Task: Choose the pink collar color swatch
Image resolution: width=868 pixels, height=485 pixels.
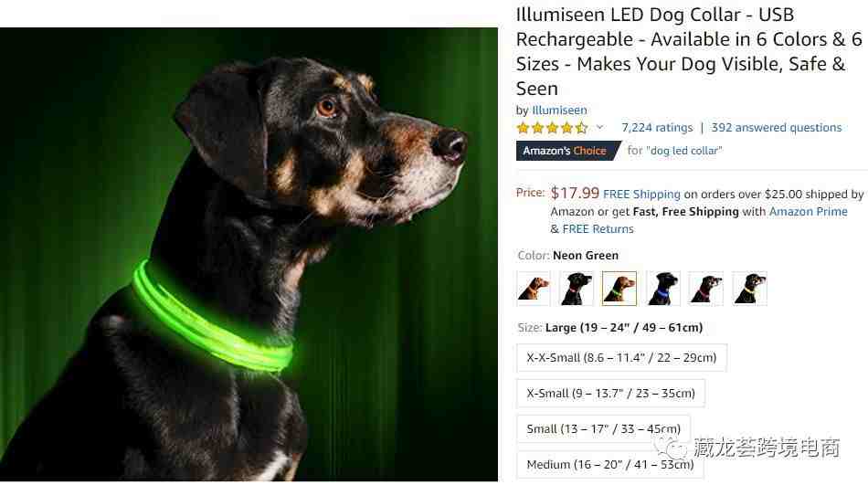Action: coord(705,289)
